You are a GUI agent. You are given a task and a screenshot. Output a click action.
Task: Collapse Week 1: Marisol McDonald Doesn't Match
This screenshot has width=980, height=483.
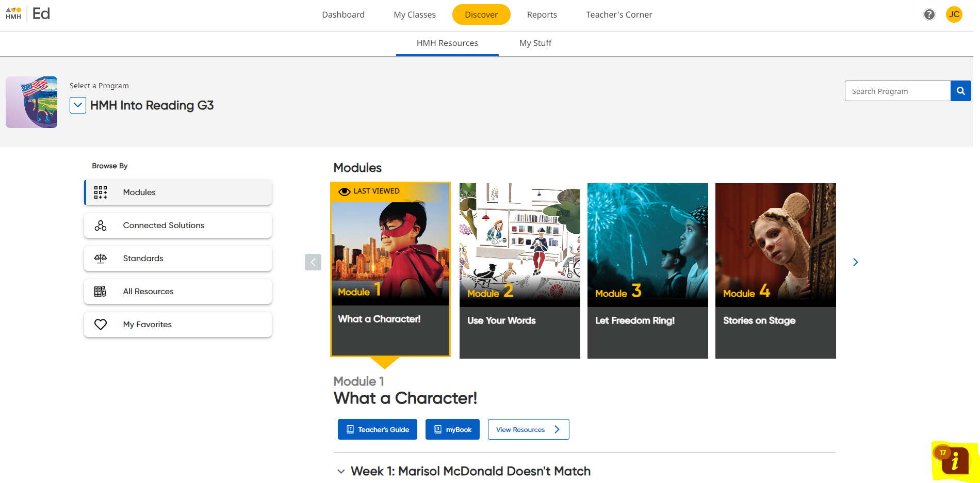tap(341, 472)
